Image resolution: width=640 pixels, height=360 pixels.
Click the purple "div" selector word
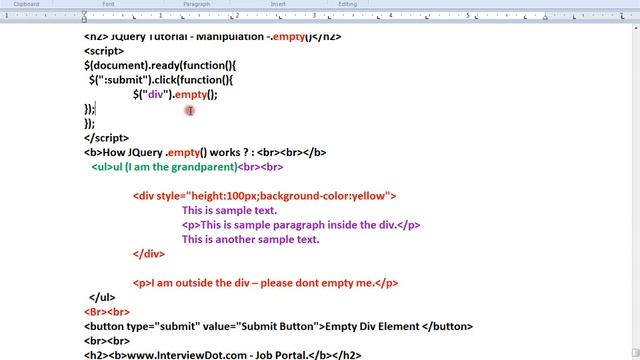click(x=155, y=94)
